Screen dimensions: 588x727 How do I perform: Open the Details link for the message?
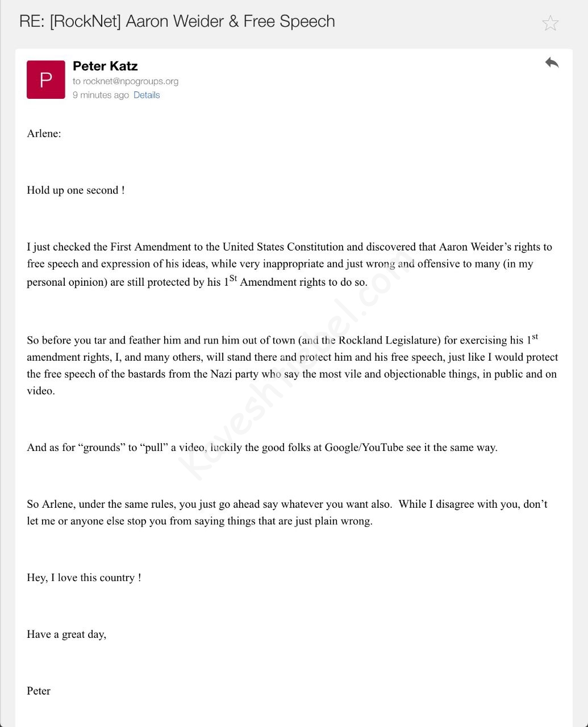(x=147, y=95)
